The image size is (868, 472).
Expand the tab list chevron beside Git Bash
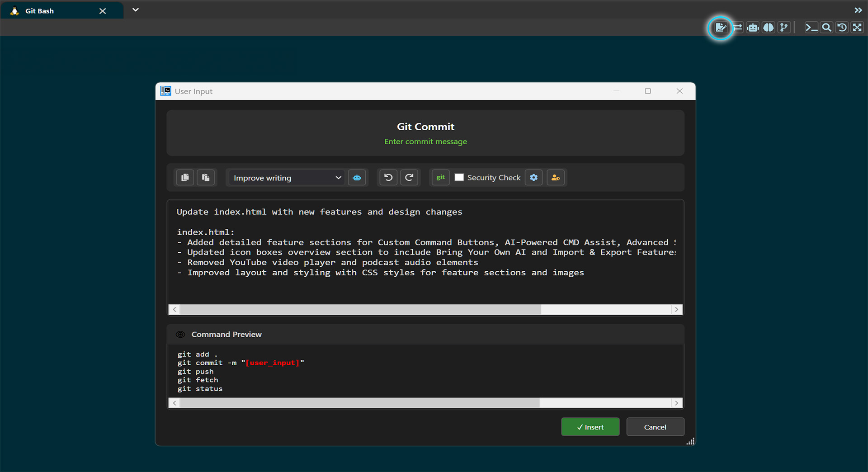tap(135, 9)
